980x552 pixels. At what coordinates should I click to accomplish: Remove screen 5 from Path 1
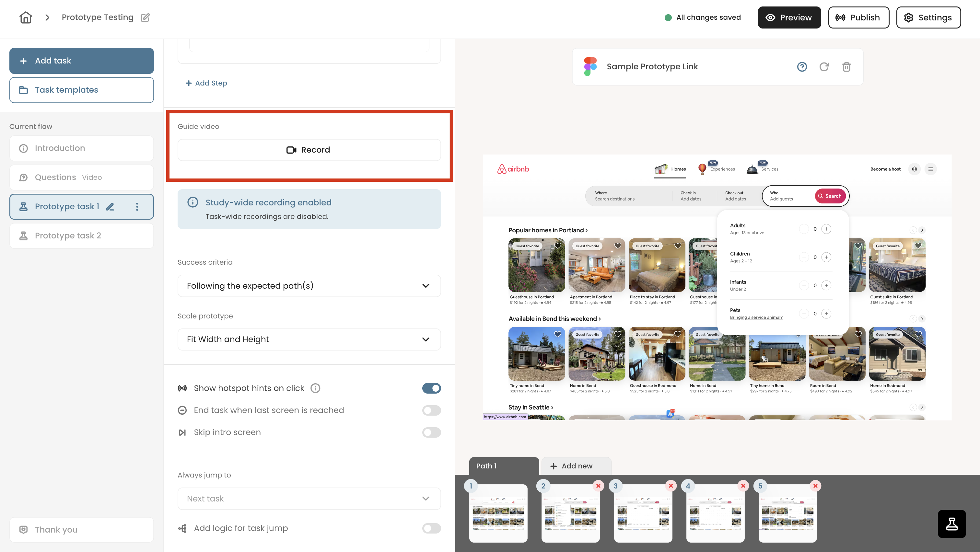pyautogui.click(x=815, y=486)
